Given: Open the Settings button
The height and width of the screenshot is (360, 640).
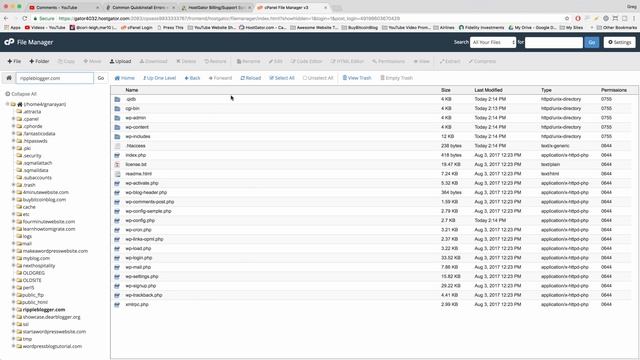Looking at the screenshot, I should [x=619, y=42].
